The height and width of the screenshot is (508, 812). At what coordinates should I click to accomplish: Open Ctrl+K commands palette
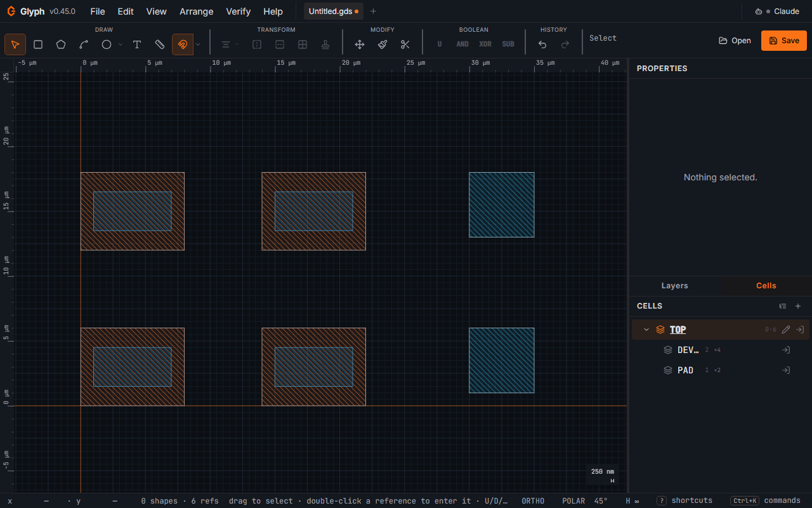pos(766,501)
